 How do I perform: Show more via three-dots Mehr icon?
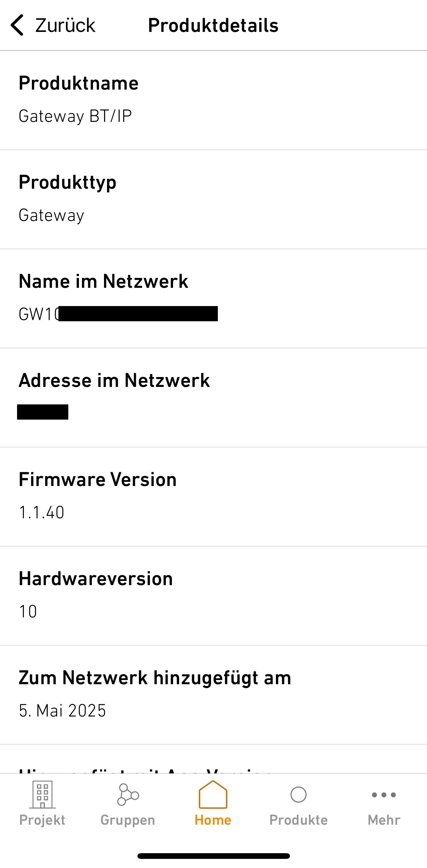(384, 794)
